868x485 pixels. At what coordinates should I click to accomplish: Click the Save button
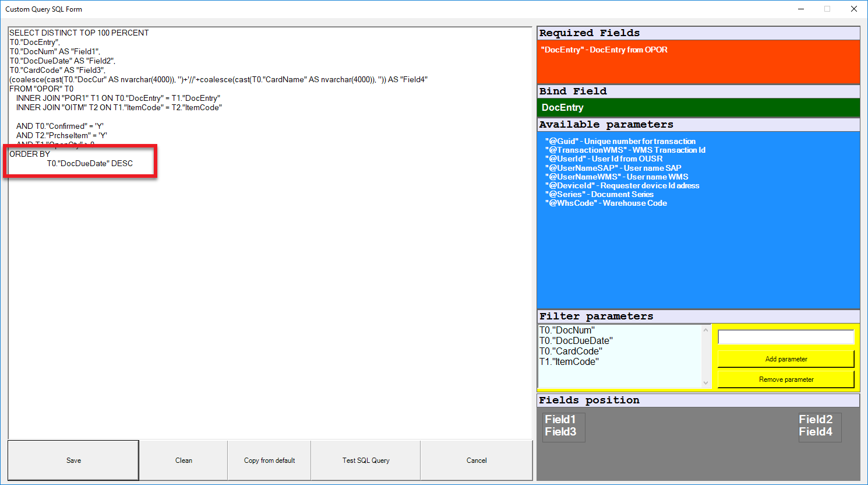pyautogui.click(x=73, y=461)
